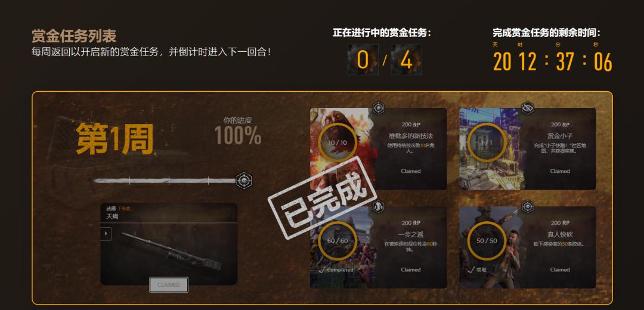Click the 领取 checkmark on 真人快砍 card

point(472,270)
